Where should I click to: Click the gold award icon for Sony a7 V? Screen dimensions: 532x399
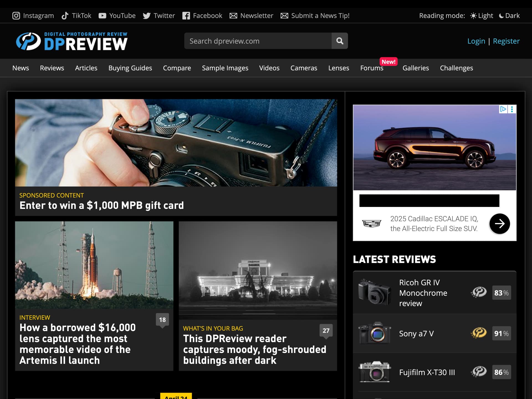click(479, 333)
